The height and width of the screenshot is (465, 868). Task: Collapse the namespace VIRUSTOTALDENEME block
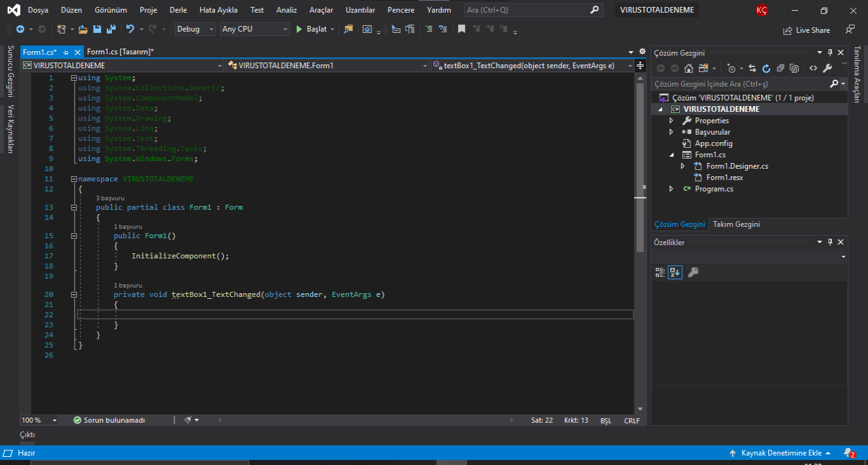(x=74, y=179)
